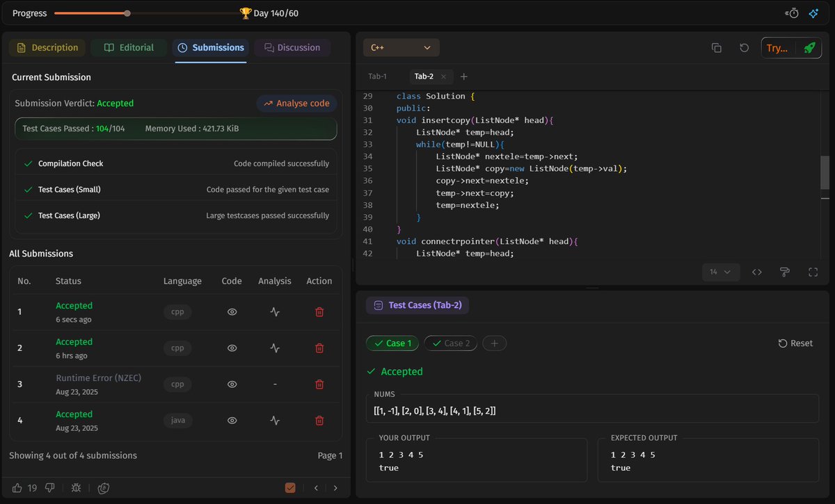835x504 pixels.
Task: Click Day 140/60 trophy label
Action: click(269, 13)
